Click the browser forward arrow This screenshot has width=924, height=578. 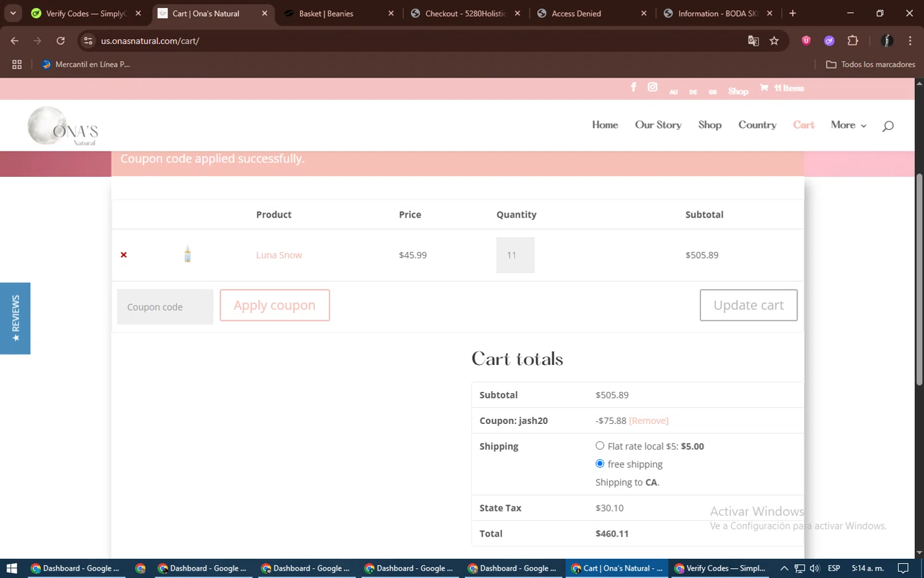click(38, 41)
